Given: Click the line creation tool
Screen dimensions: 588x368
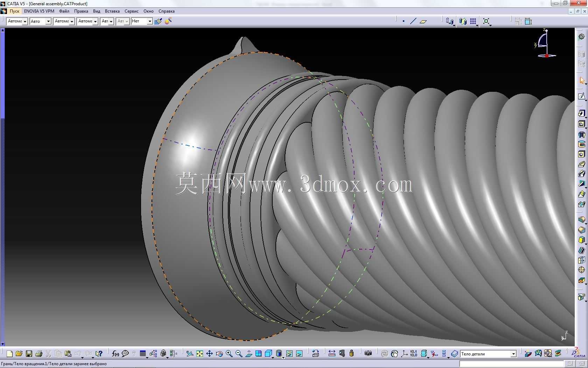Looking at the screenshot, I should 413,21.
